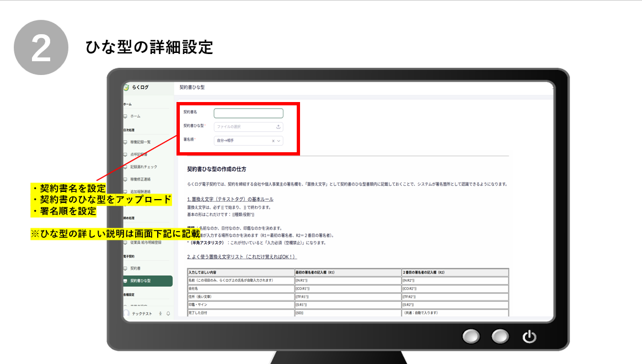This screenshot has width=642, height=364.
Task: Click the icon beside 契約書 in sidebar
Action: point(125,268)
